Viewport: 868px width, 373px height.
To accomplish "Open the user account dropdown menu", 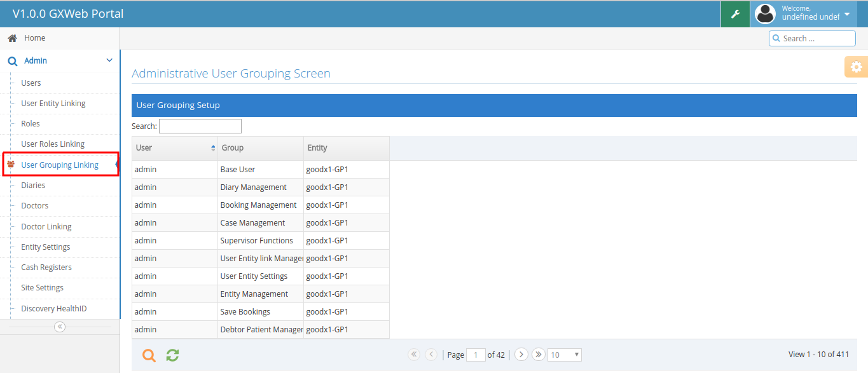I will click(x=846, y=14).
